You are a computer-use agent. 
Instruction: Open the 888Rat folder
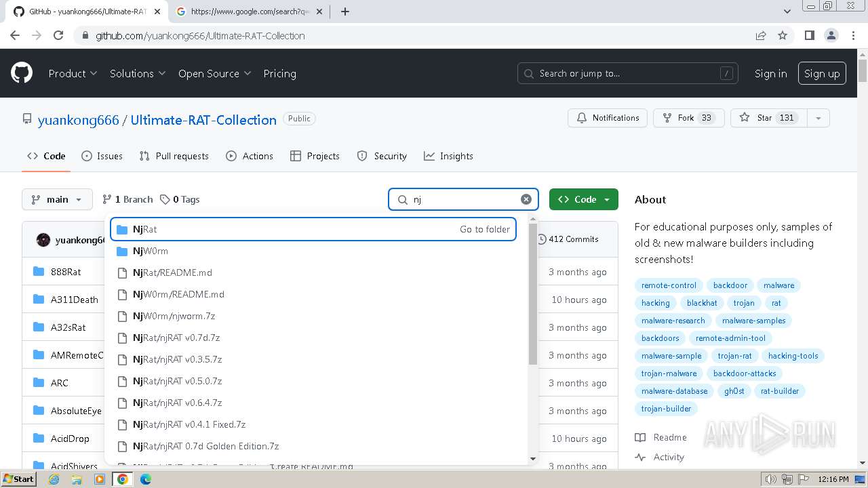pyautogui.click(x=66, y=272)
